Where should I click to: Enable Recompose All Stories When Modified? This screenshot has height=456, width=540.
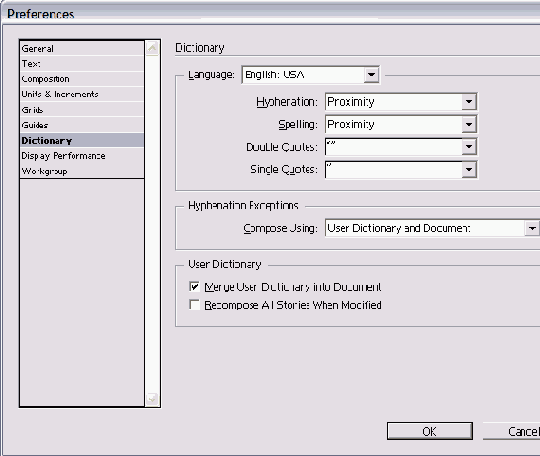coord(194,305)
